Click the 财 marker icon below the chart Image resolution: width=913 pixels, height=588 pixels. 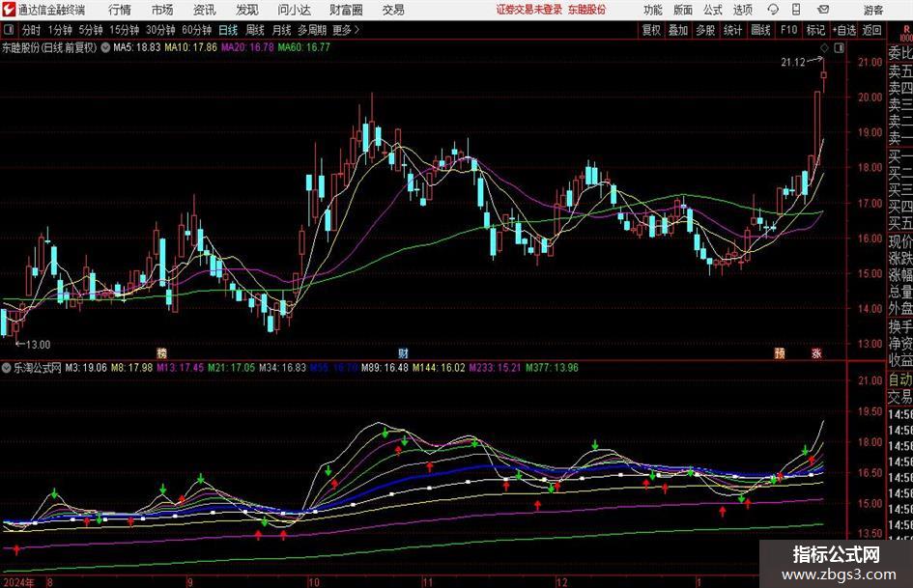click(x=403, y=352)
